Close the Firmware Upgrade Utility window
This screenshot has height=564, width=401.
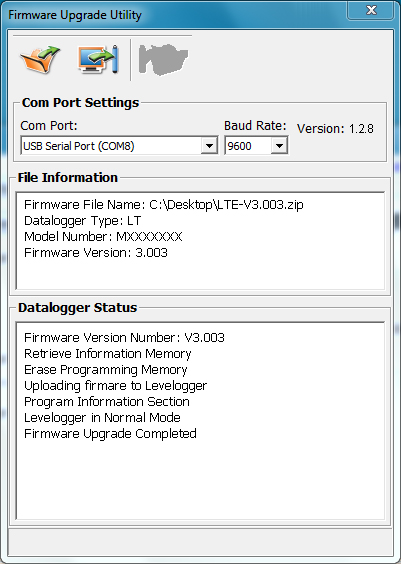pyautogui.click(x=371, y=10)
